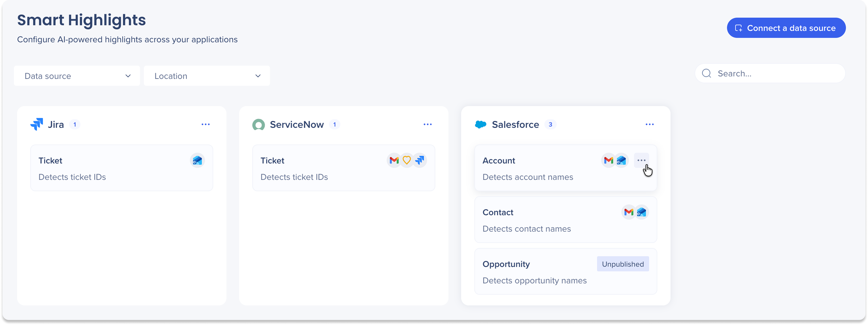Click the Unpublished status badge
Screen dimensions: 868x325
click(x=623, y=264)
